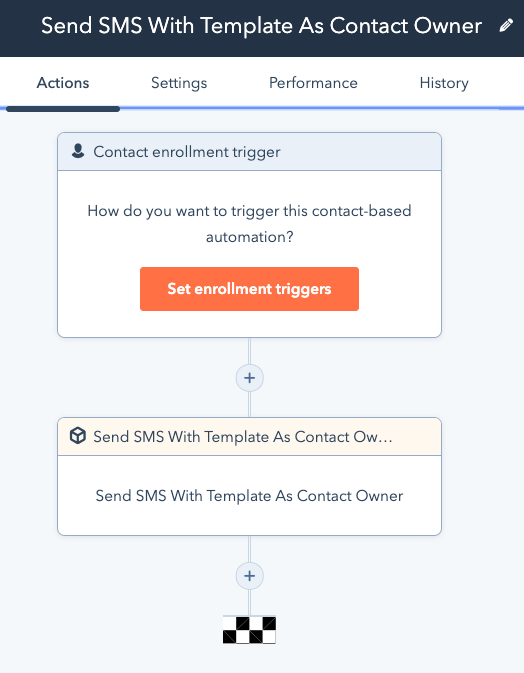Click the connector line just above the checkered flag

249,603
